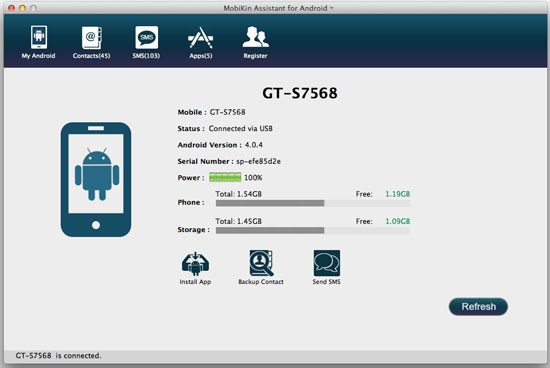Open the Apps(5) toolbar icon

click(200, 38)
